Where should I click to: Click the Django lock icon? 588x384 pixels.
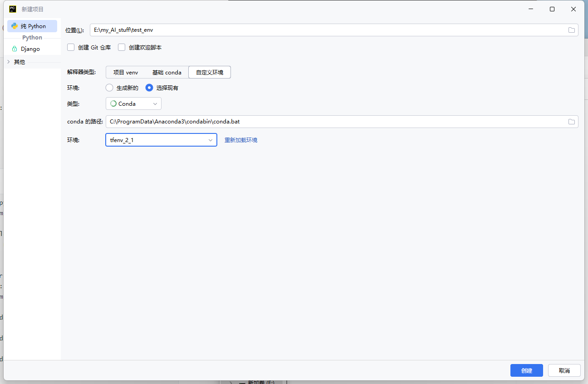pos(15,49)
